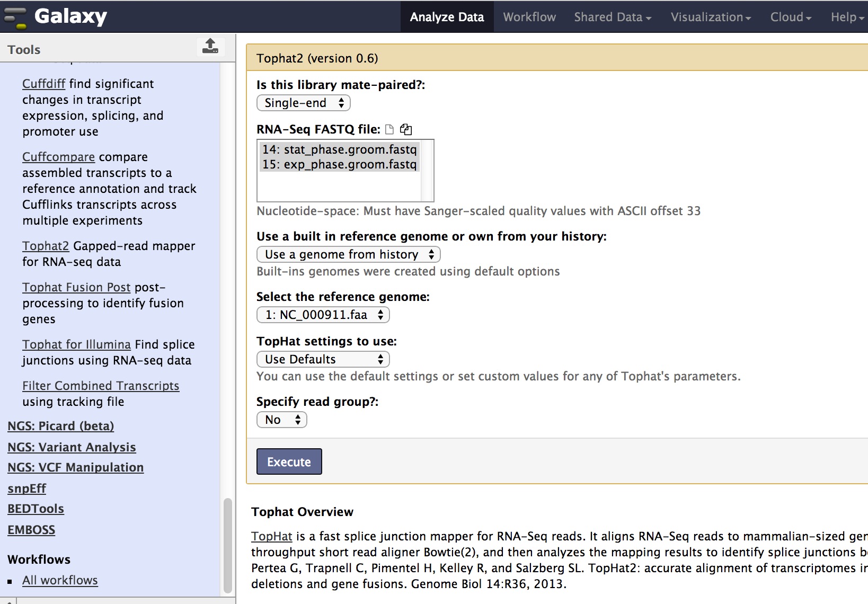Expand the reference genome source dropdown
This screenshot has height=604, width=868.
(349, 254)
